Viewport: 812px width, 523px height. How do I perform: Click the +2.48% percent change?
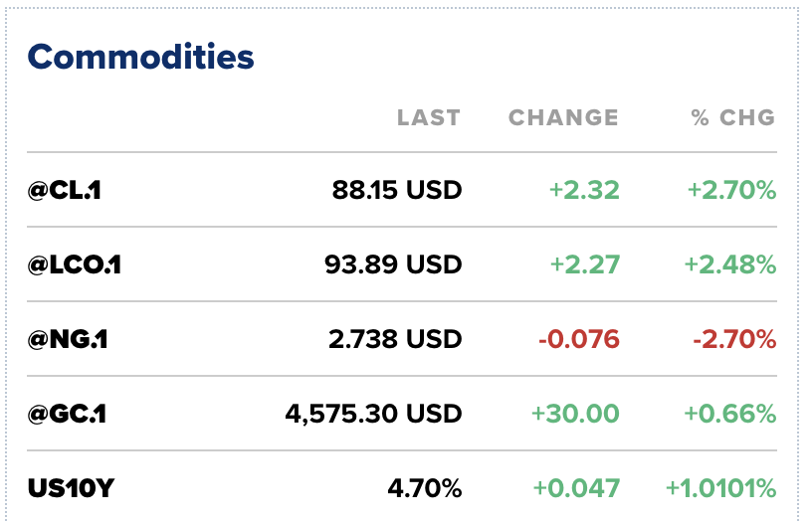pos(730,264)
